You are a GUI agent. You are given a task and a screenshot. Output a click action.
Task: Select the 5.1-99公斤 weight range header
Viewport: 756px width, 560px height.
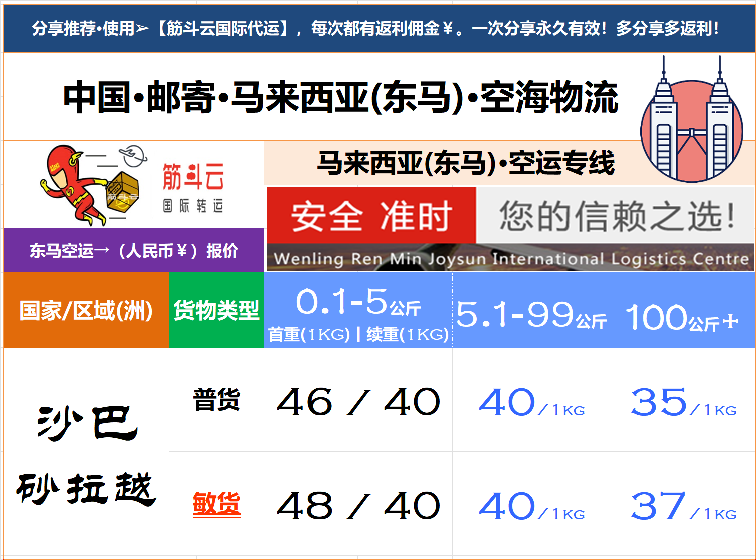coord(531,315)
